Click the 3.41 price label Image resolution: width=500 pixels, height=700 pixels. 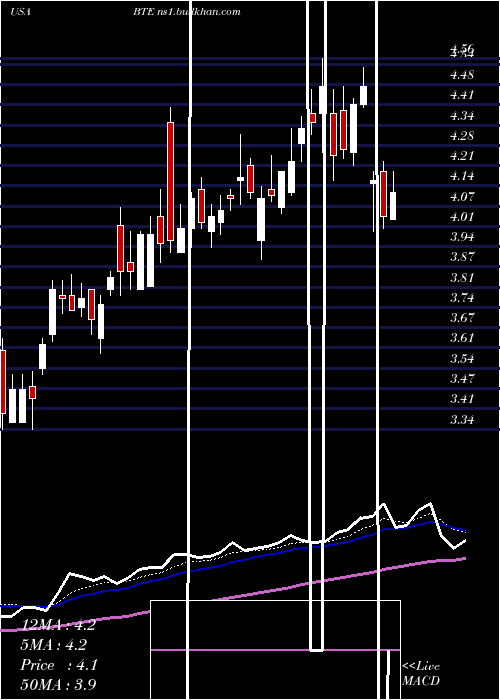point(462,398)
